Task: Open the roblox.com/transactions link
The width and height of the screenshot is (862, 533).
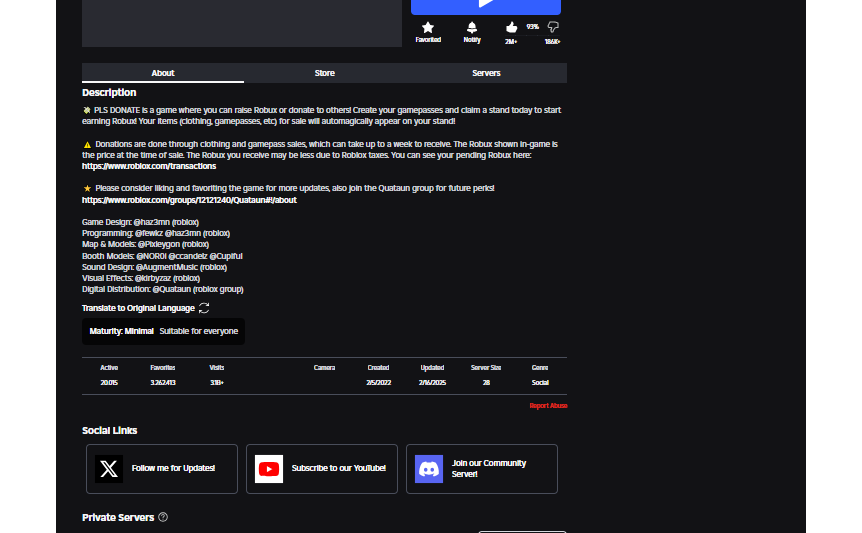Action: coord(149,166)
